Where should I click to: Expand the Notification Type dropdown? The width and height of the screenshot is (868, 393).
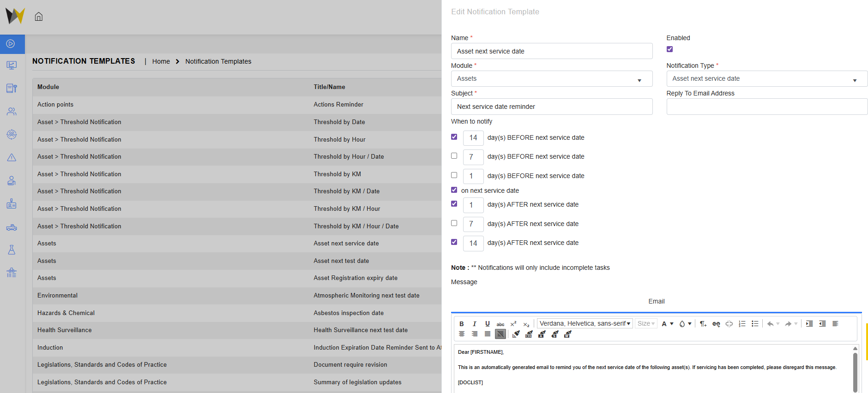click(766, 79)
